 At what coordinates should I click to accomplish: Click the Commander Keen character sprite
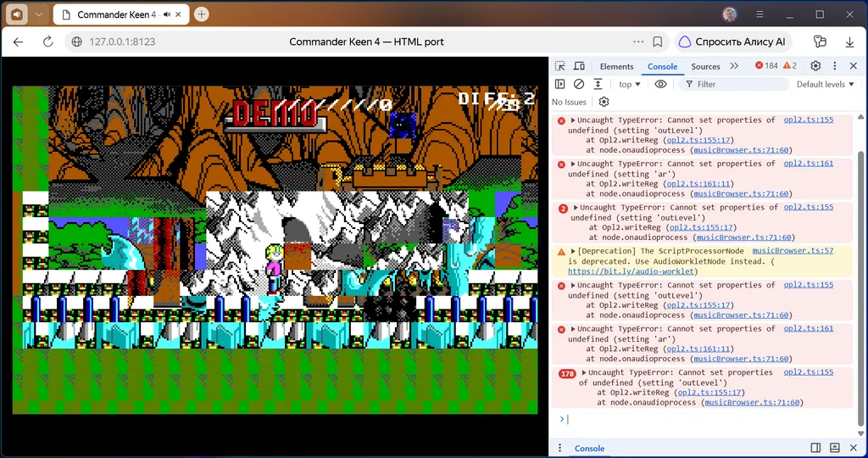click(x=274, y=269)
